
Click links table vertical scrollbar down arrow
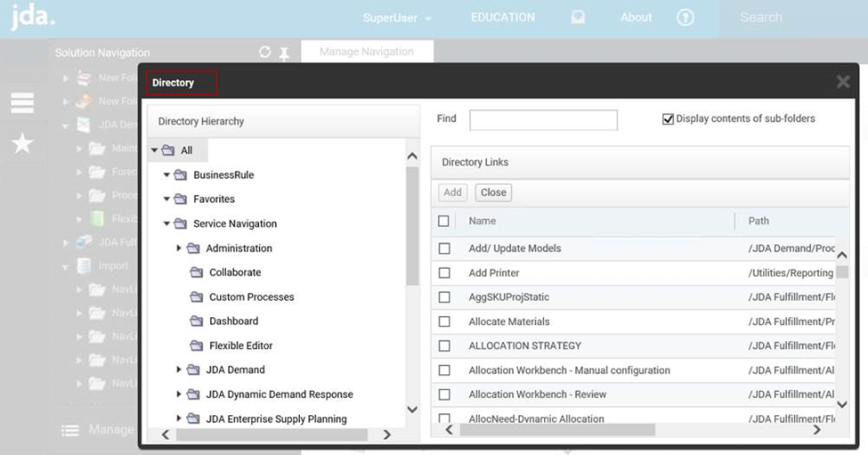coord(842,404)
